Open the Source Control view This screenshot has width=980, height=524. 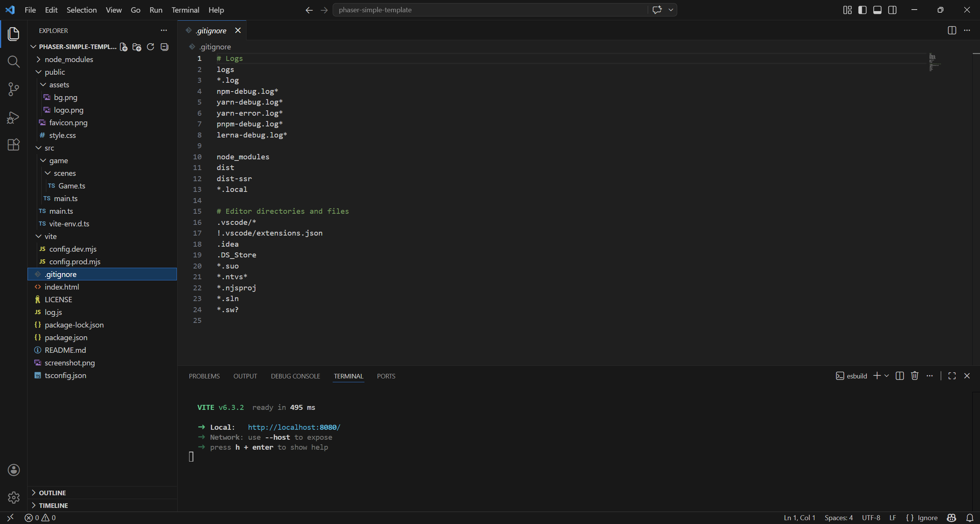point(13,89)
